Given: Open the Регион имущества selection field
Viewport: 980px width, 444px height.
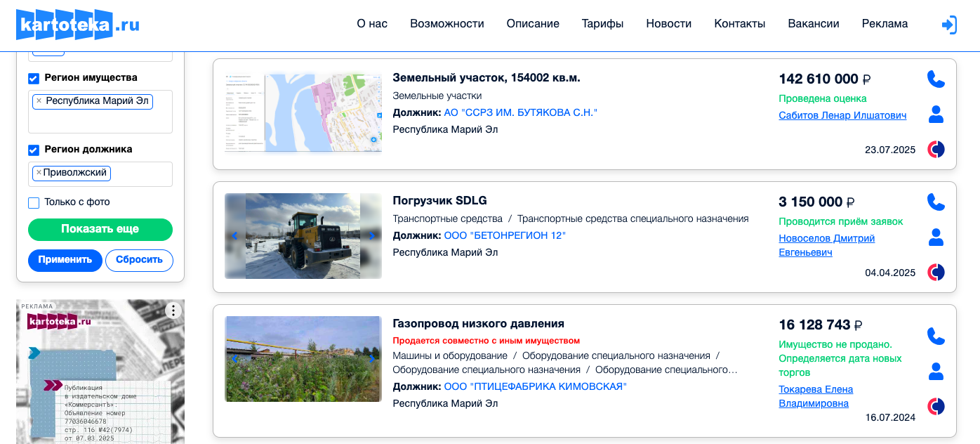Looking at the screenshot, I should pyautogui.click(x=100, y=121).
